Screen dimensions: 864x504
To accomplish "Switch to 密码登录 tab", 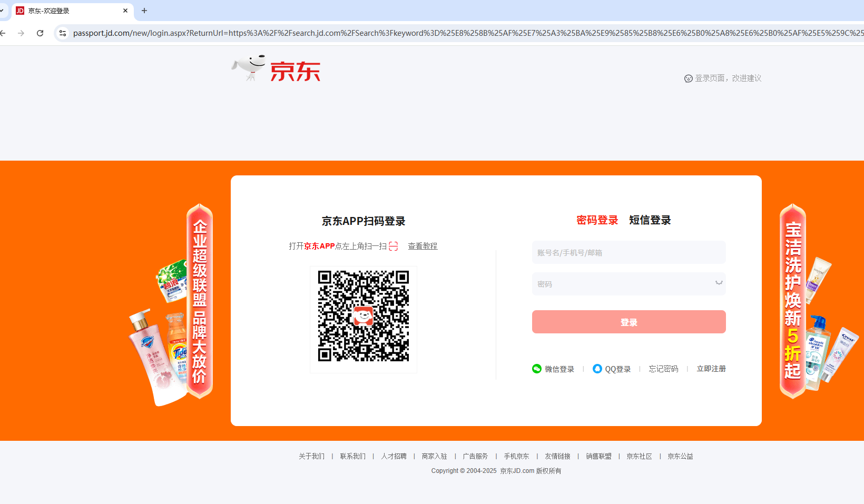I will (x=597, y=220).
